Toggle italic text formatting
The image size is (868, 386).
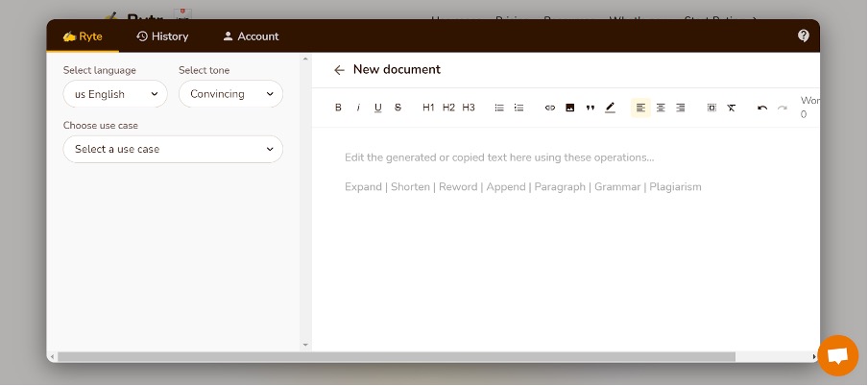point(358,108)
